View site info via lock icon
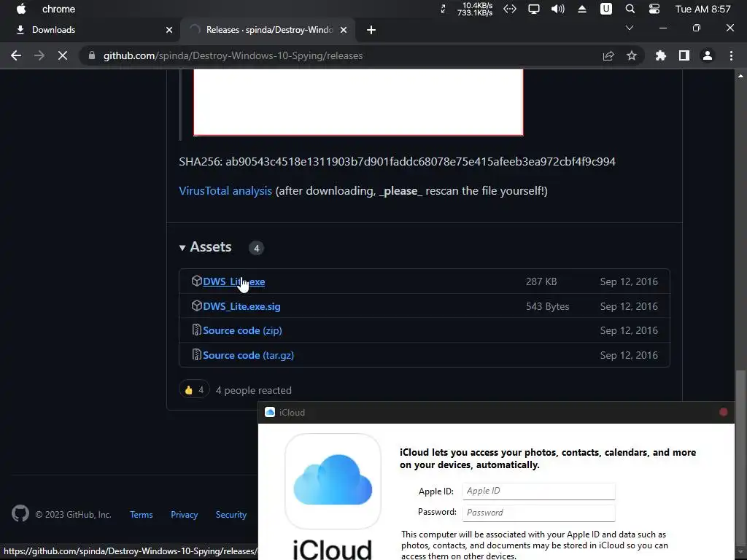The width and height of the screenshot is (747, 560). point(92,55)
